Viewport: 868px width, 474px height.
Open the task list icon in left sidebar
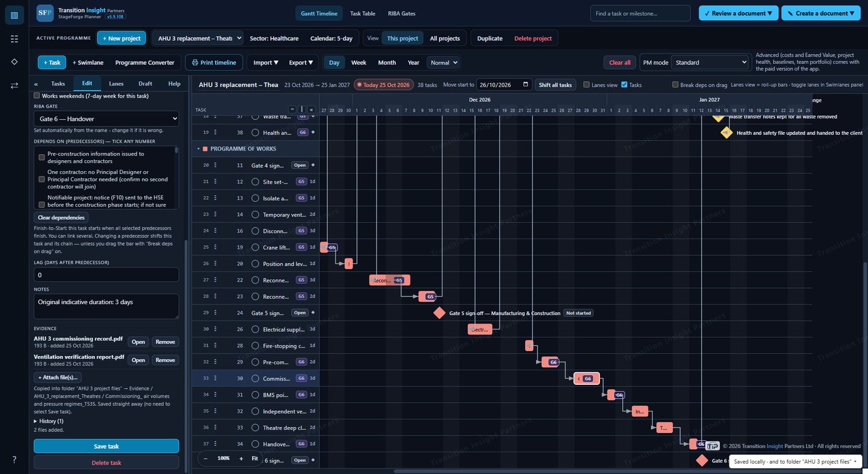14,39
